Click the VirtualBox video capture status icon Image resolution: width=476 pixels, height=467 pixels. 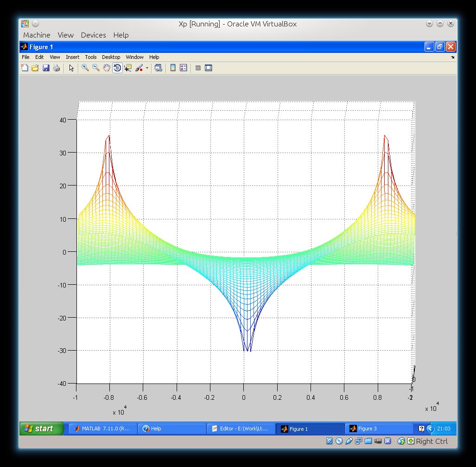tap(378, 441)
